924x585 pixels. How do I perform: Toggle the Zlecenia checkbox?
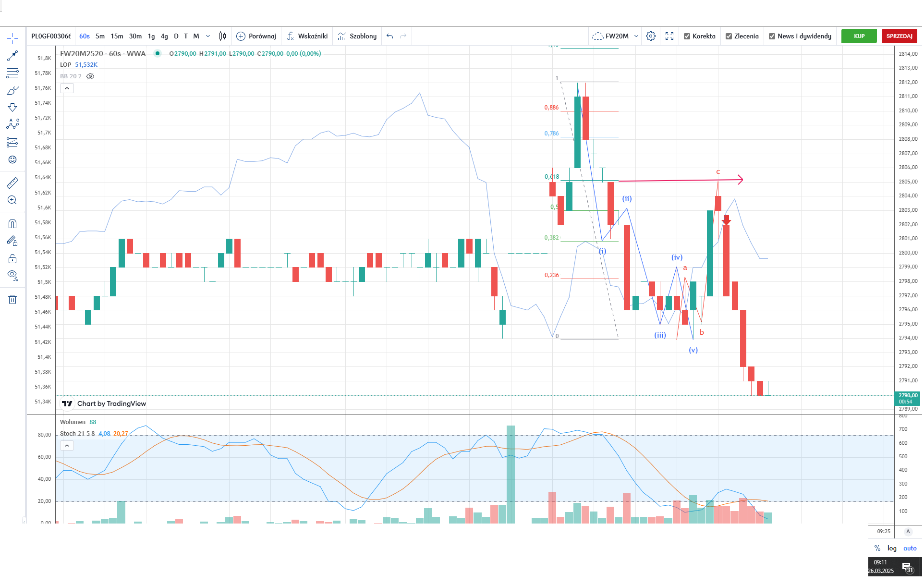coord(729,36)
